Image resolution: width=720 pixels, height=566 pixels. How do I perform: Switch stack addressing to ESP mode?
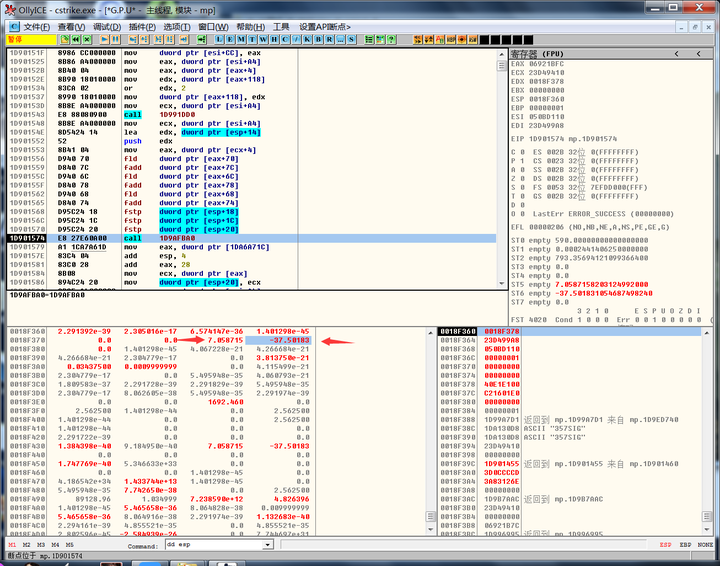(x=666, y=545)
